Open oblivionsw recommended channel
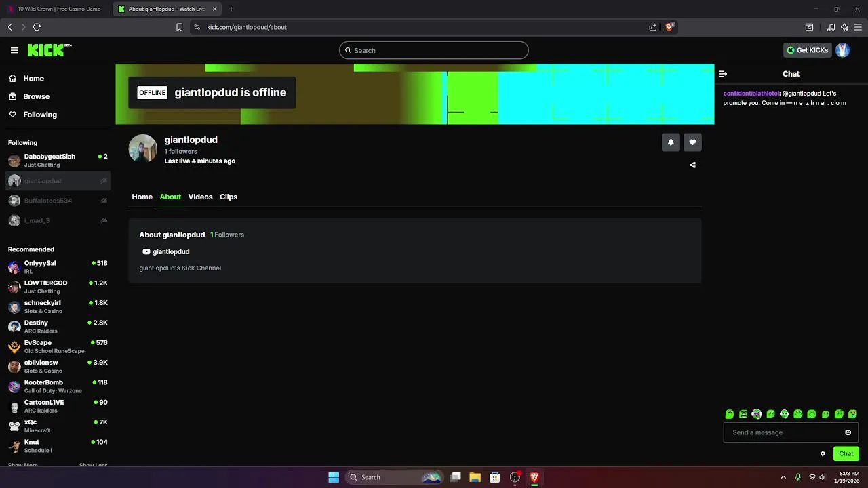The height and width of the screenshot is (488, 868). (58, 367)
